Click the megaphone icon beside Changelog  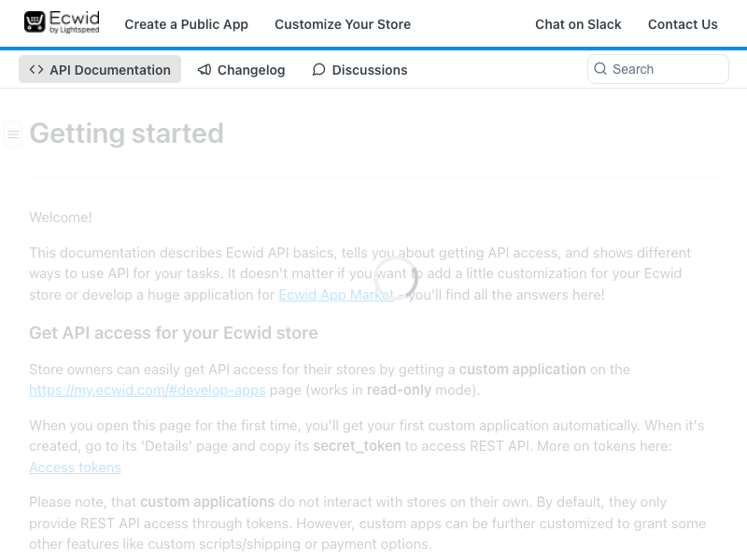[x=204, y=69]
